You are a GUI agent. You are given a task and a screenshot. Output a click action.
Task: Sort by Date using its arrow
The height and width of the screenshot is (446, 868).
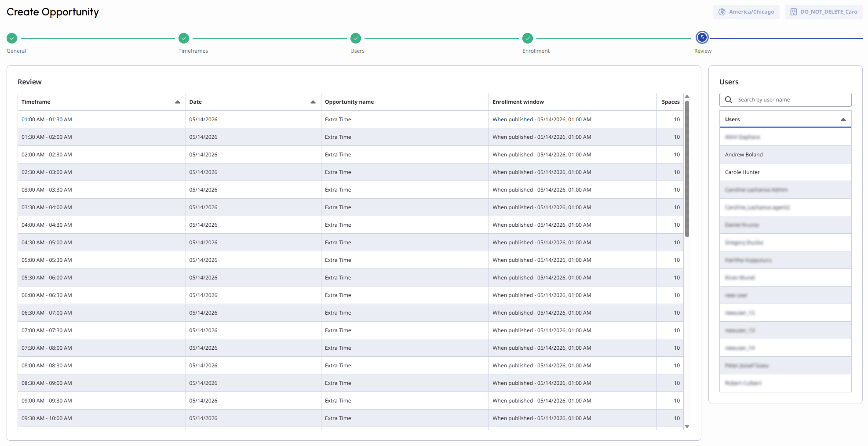(313, 102)
